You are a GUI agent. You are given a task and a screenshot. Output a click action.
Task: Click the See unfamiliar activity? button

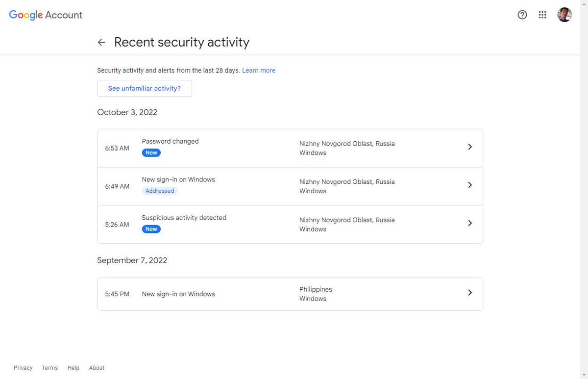coord(145,88)
